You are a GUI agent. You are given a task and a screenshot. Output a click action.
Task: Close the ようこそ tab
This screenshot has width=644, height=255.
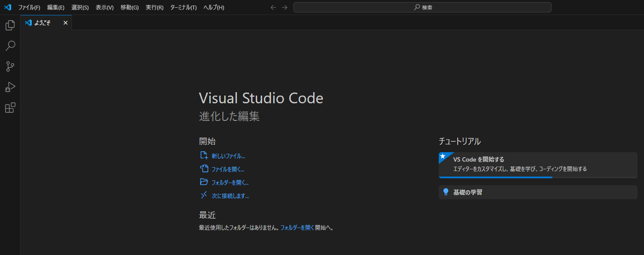click(x=65, y=22)
